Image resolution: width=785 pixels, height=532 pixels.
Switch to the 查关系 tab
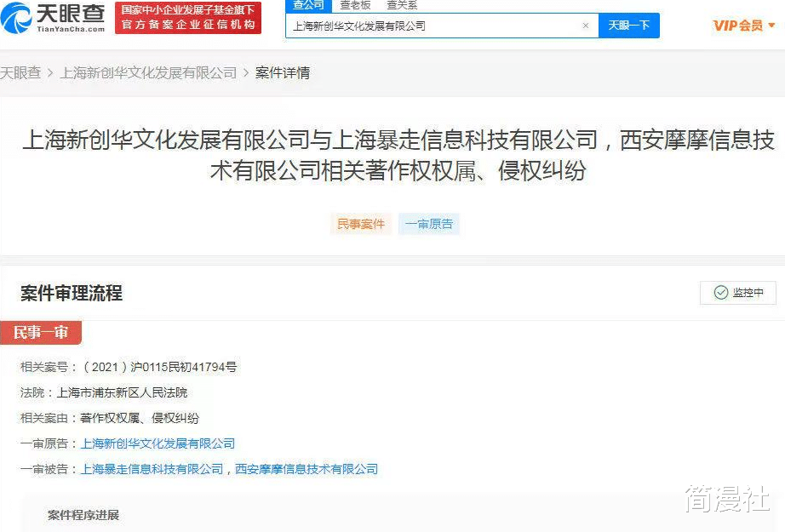[402, 5]
